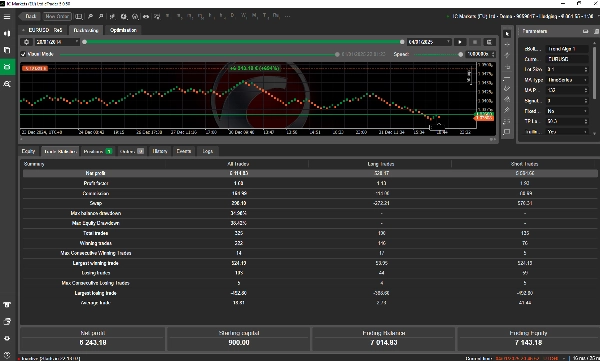This screenshot has width=600, height=361.
Task: Click the Ending Balance value 7 014.83
Action: pyautogui.click(x=384, y=343)
